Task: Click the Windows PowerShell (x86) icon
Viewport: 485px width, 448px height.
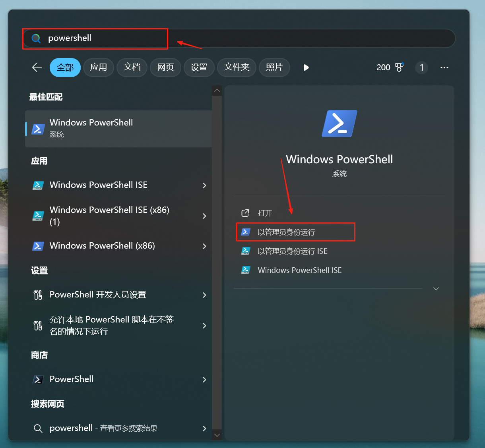Action: (x=38, y=246)
